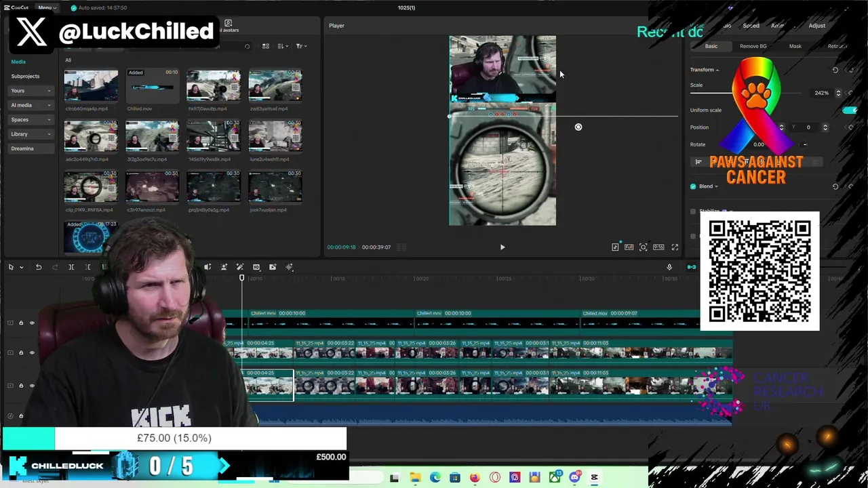Switch to the Basic tab
Viewport: 868px width, 488px height.
711,46
